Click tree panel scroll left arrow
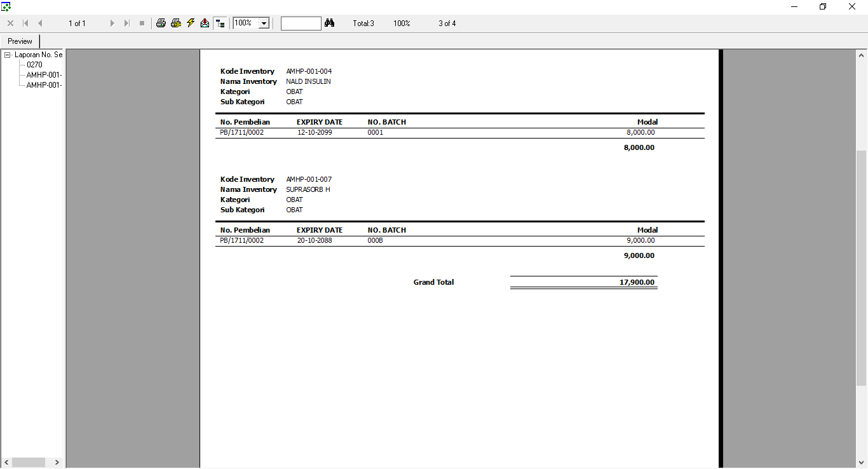 click(x=6, y=463)
